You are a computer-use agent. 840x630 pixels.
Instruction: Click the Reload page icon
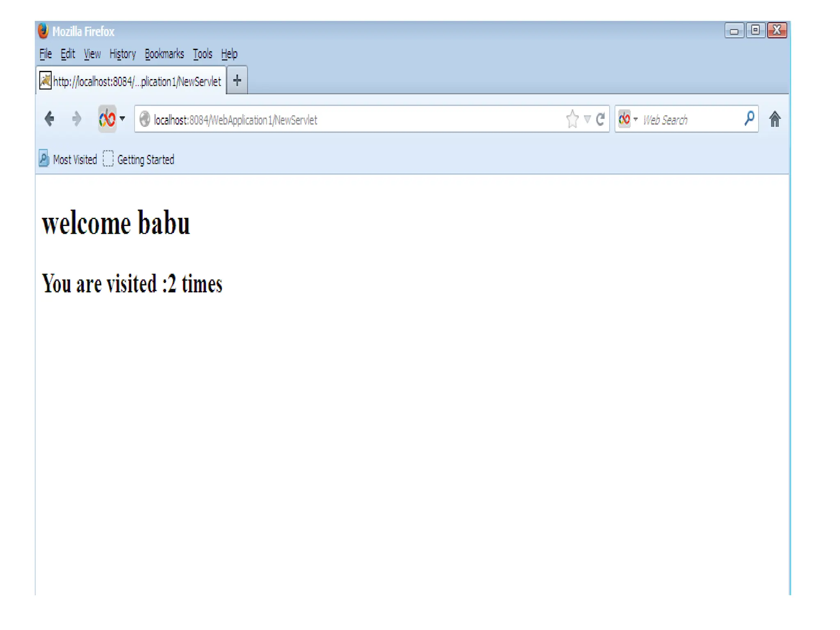tap(600, 119)
